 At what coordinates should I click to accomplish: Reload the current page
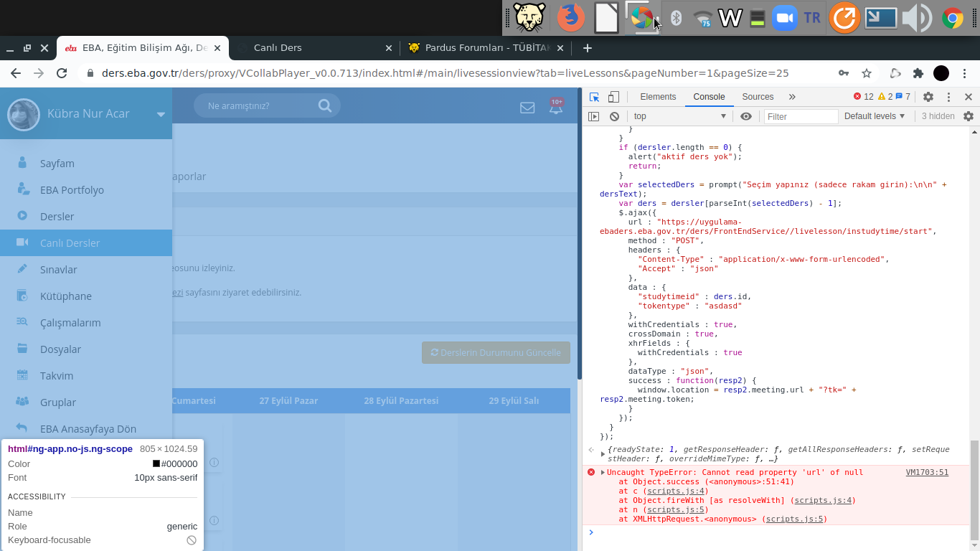coord(62,73)
